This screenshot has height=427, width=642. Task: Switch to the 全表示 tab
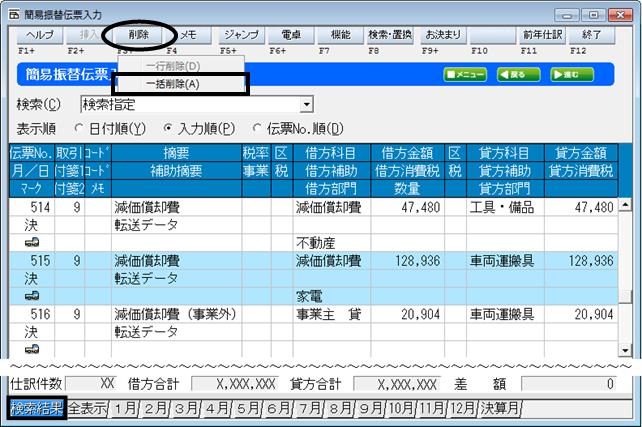click(x=87, y=408)
